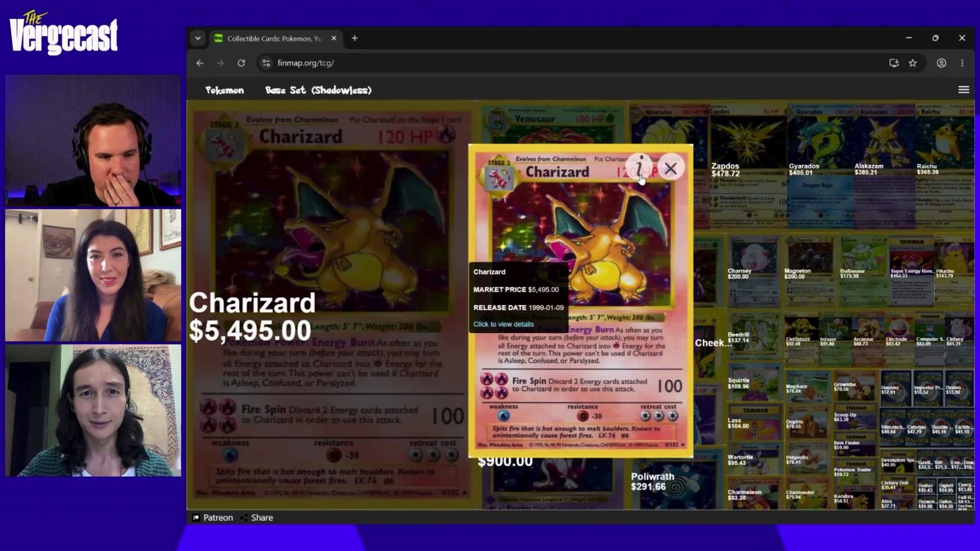The height and width of the screenshot is (551, 980).
Task: Open Base Set (Shadowless) set menu
Action: (x=318, y=90)
